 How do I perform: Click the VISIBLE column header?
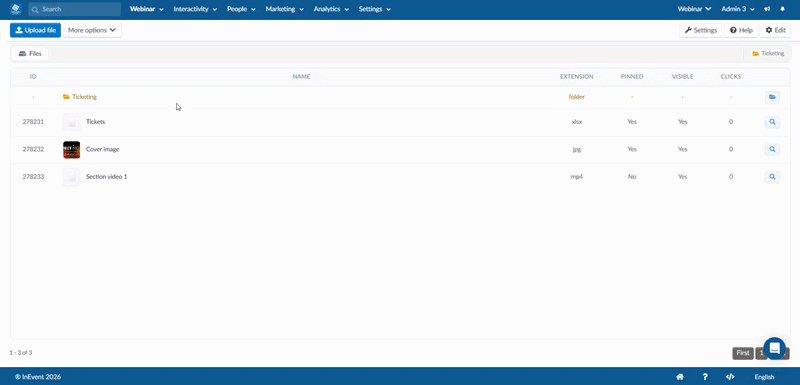click(682, 76)
